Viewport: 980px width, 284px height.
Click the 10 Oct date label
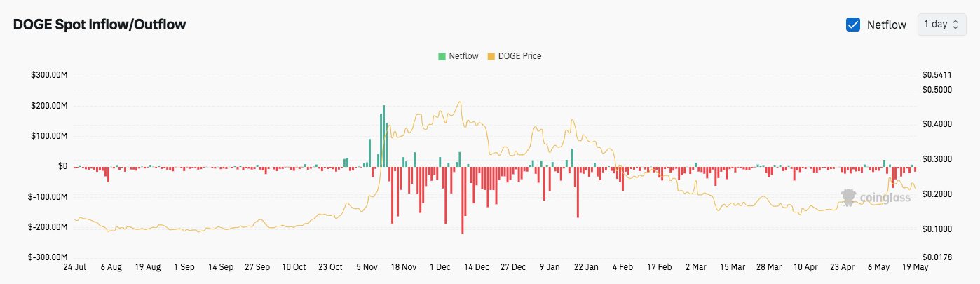pos(294,267)
